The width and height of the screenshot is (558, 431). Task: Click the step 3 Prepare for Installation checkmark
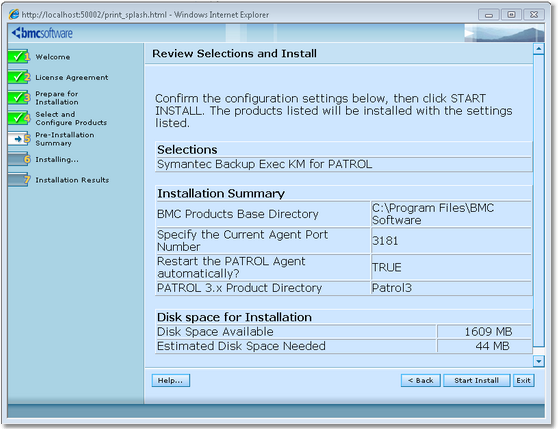point(19,97)
